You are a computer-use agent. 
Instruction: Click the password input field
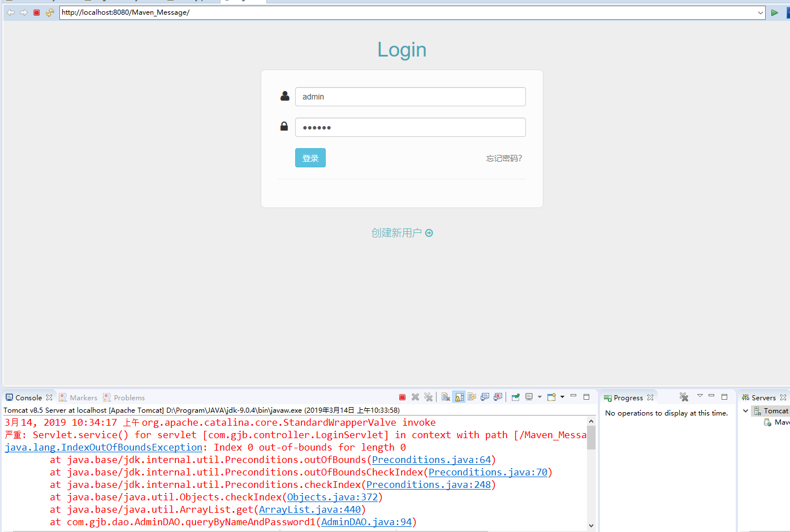(411, 127)
